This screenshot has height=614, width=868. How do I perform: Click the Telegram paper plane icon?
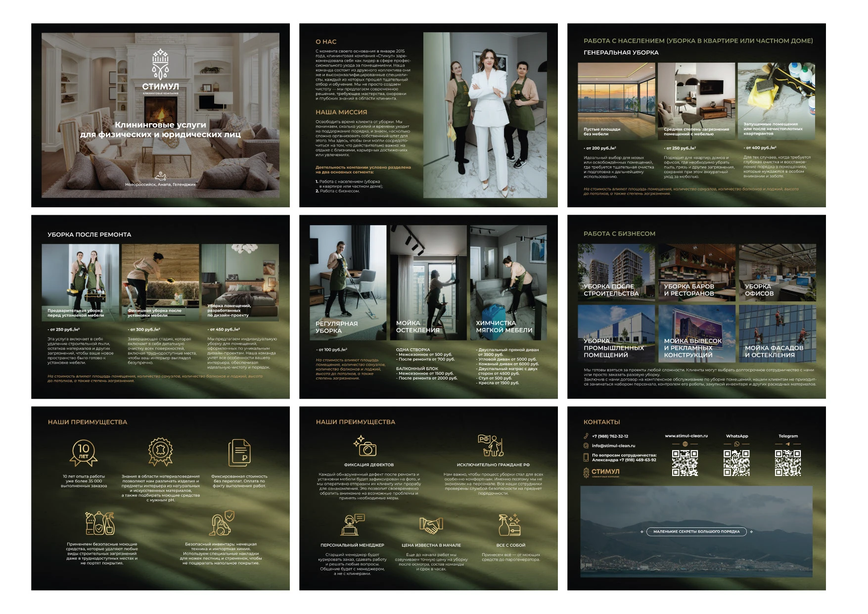coord(787,444)
